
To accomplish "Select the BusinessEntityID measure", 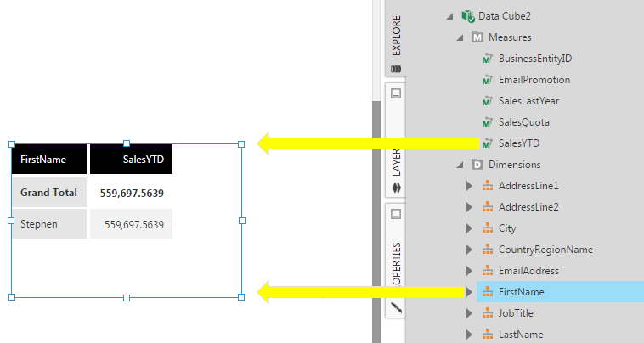I will [535, 59].
